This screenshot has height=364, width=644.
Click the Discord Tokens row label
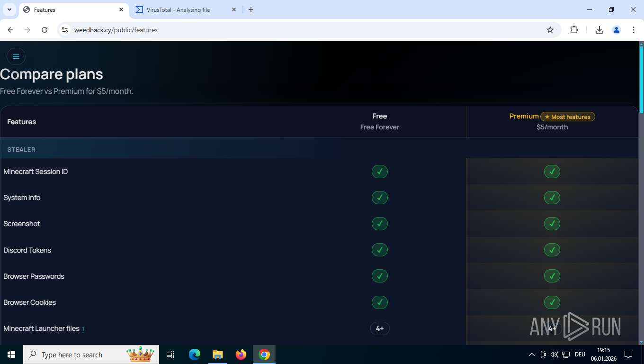click(27, 250)
